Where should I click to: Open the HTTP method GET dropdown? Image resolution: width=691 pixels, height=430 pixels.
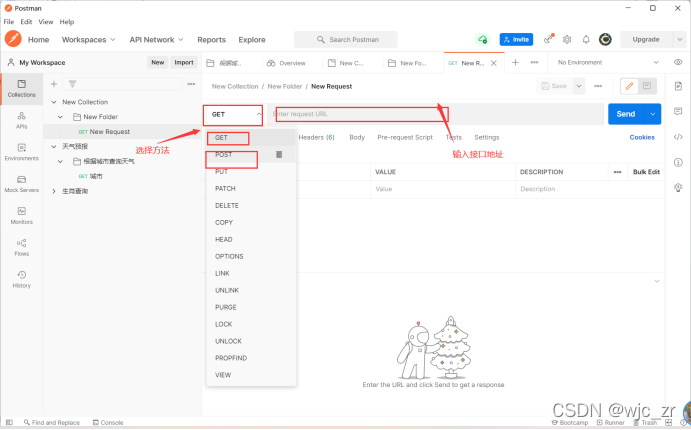pos(233,115)
